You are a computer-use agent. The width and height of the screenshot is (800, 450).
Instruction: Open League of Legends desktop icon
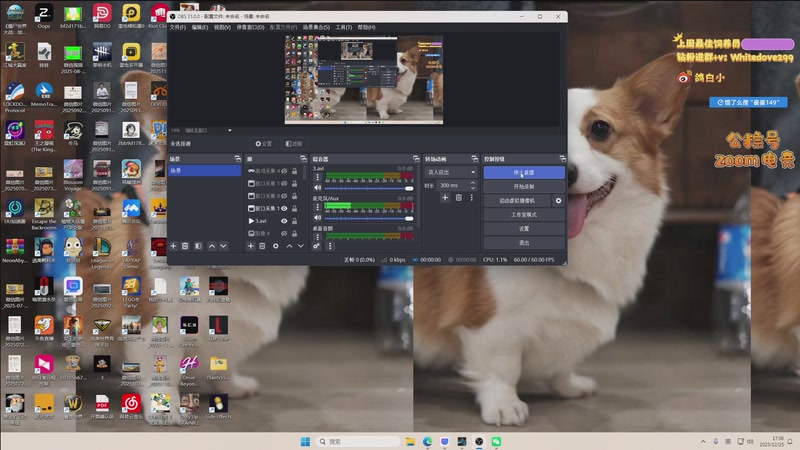102,253
